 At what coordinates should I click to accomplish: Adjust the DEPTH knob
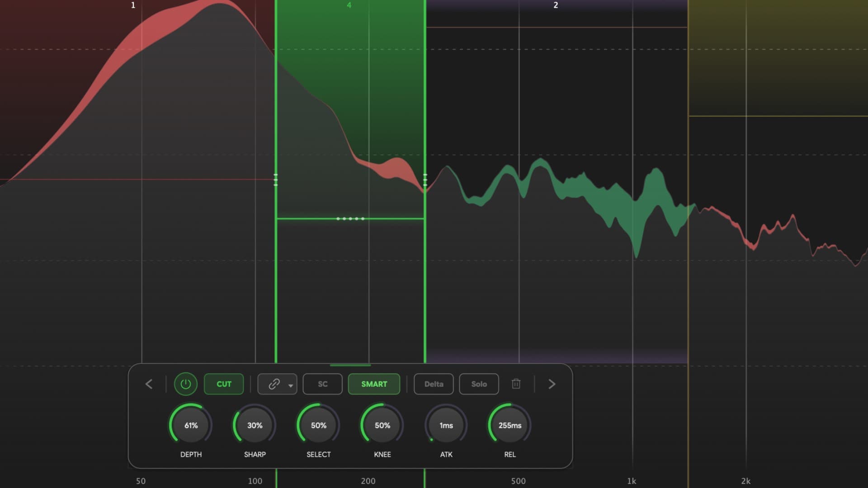pyautogui.click(x=190, y=425)
